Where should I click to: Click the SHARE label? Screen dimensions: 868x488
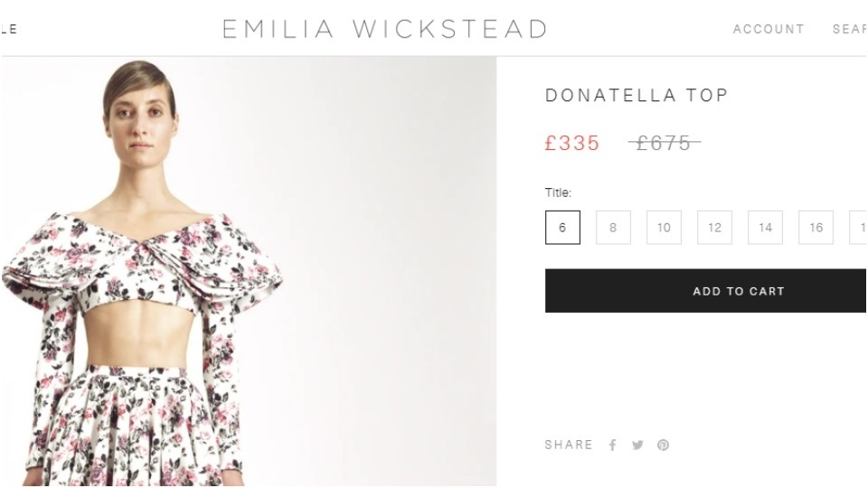coord(569,445)
